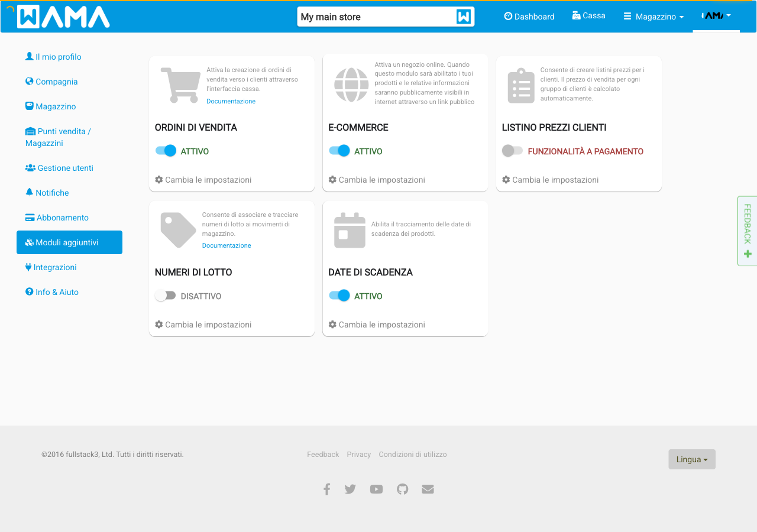The height and width of the screenshot is (532, 757).
Task: Click the globe icon beside Compagnia
Action: pos(30,81)
